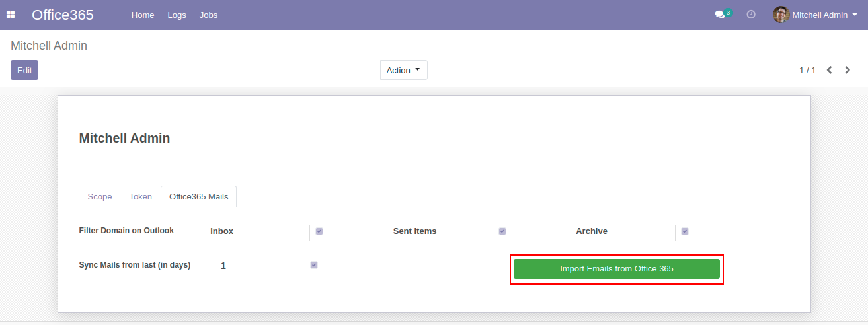Switch to the Scope tab

pos(100,197)
